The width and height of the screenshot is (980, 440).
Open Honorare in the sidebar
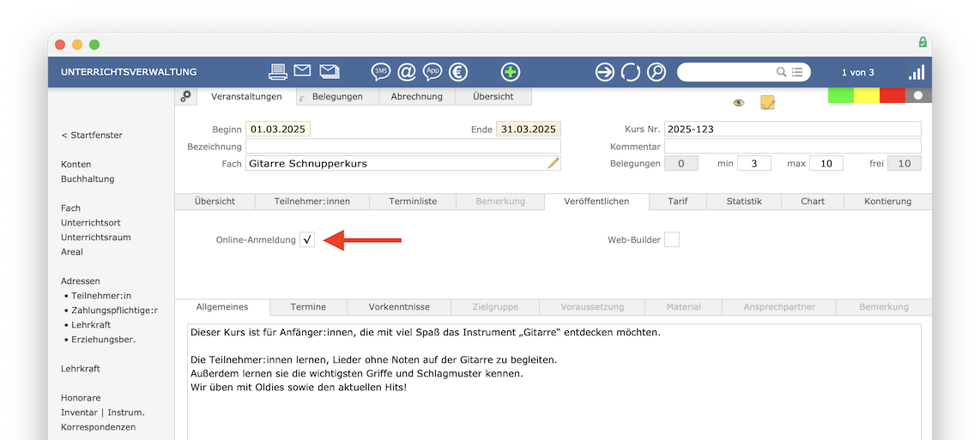click(x=81, y=397)
